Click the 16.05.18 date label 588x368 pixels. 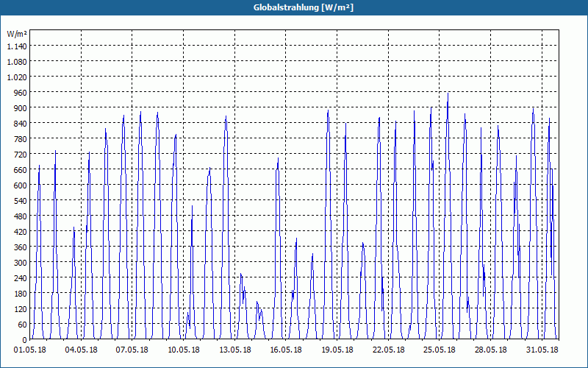[x=286, y=350]
